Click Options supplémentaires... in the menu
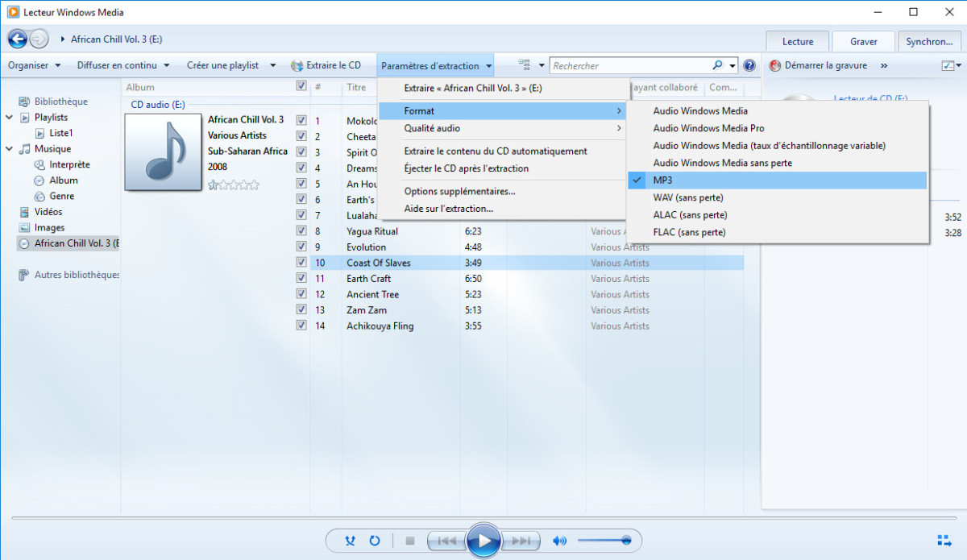Image resolution: width=967 pixels, height=560 pixels. point(503,191)
